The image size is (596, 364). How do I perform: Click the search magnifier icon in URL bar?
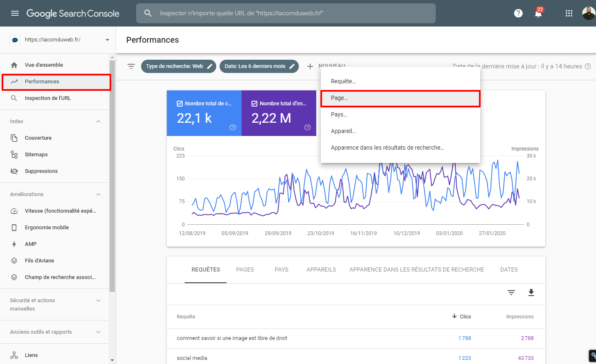coord(148,13)
